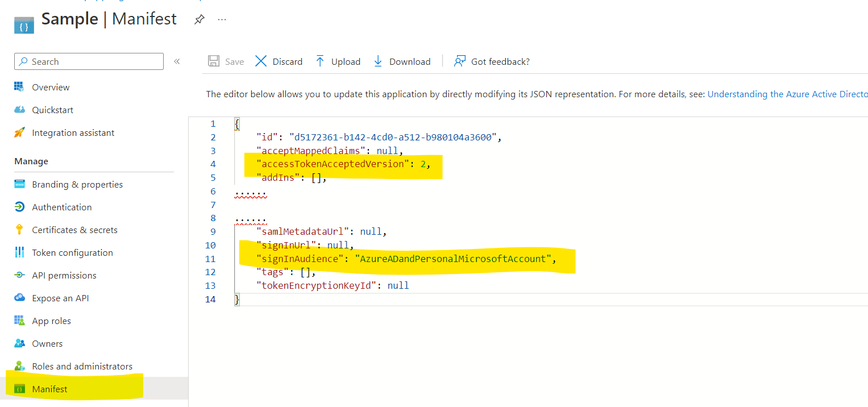868x407 pixels.
Task: Collapse the left navigation pane
Action: tap(177, 60)
